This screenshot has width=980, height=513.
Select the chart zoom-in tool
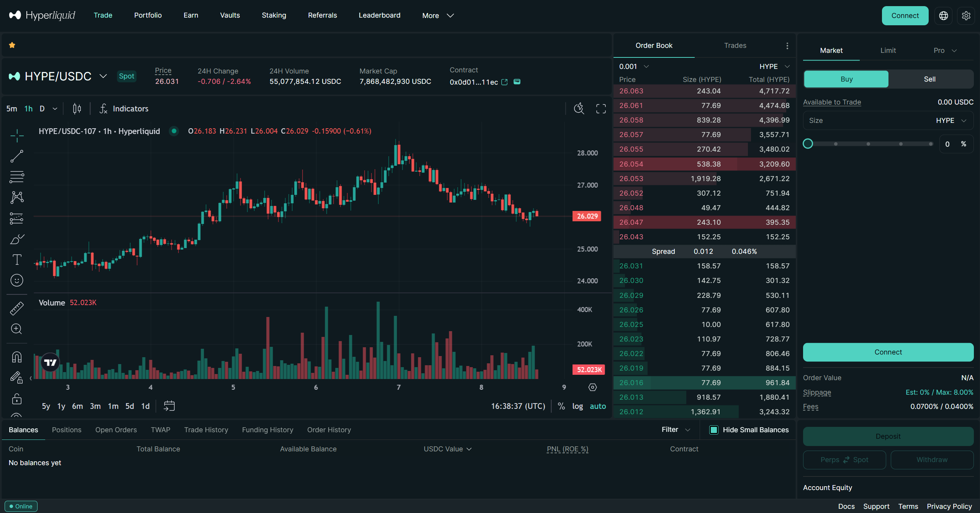(x=17, y=329)
